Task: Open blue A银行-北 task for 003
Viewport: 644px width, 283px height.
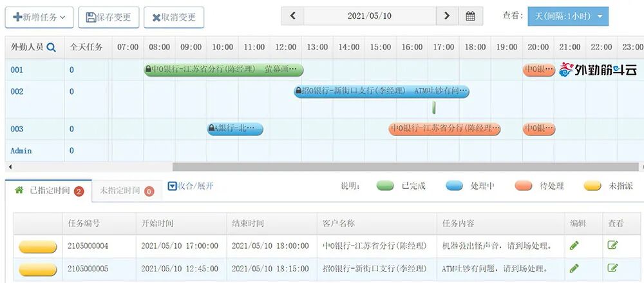Action: point(235,129)
